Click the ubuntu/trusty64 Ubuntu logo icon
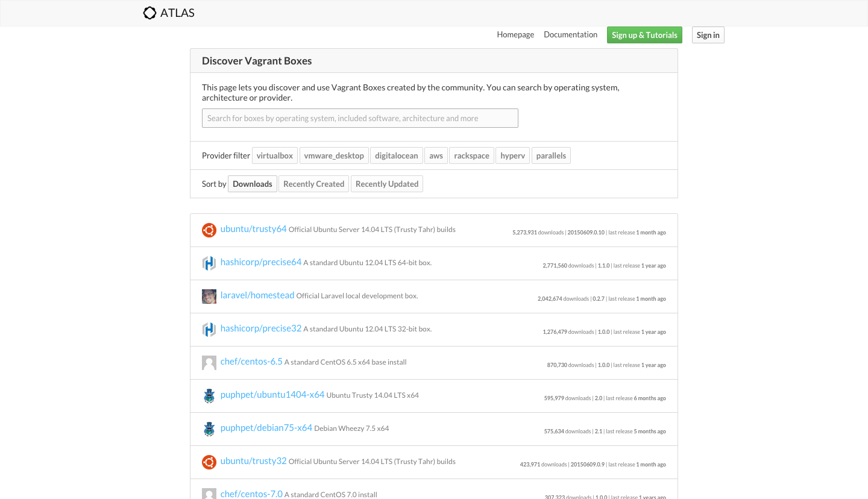 pyautogui.click(x=209, y=230)
